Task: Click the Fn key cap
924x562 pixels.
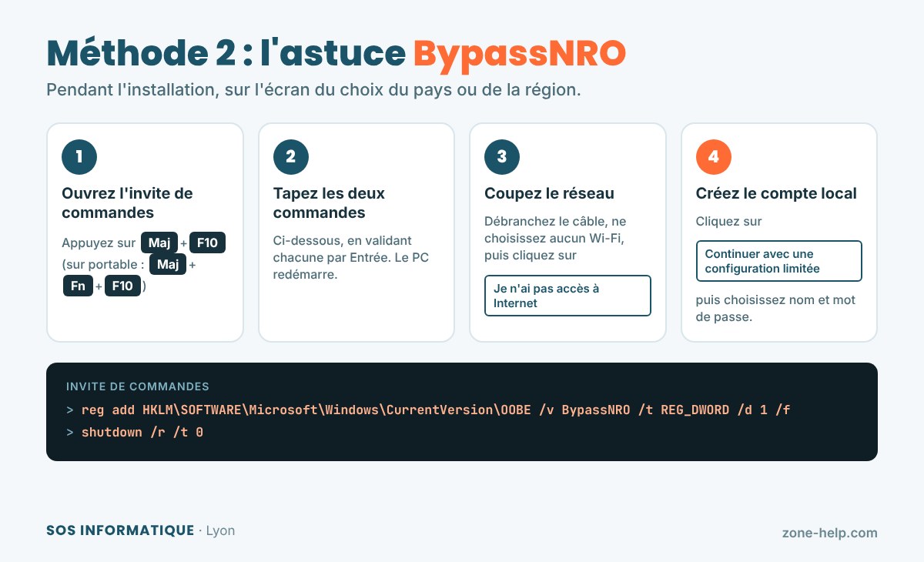Action: (x=77, y=286)
